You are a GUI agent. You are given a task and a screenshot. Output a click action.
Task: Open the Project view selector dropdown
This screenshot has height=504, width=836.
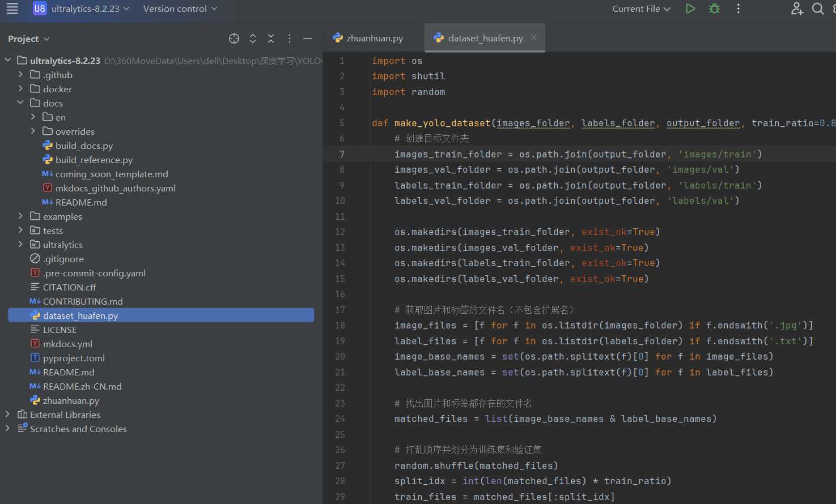tap(29, 39)
